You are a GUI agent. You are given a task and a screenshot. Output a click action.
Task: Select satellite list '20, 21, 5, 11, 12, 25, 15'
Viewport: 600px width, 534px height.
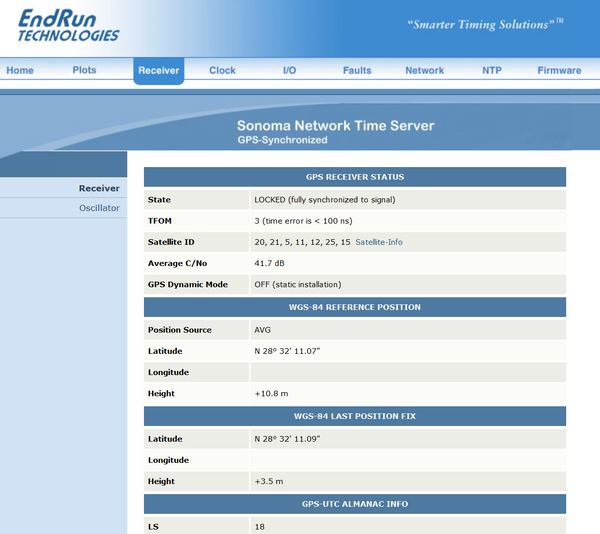302,242
